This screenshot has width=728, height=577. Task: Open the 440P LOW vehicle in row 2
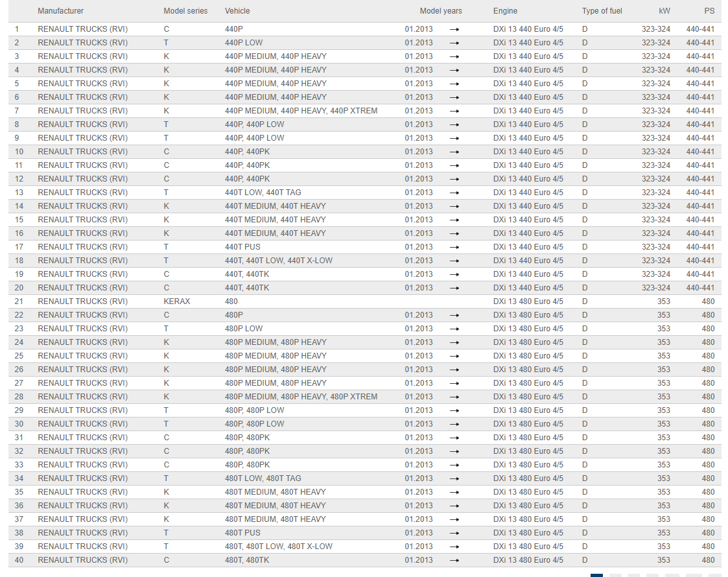pyautogui.click(x=244, y=43)
